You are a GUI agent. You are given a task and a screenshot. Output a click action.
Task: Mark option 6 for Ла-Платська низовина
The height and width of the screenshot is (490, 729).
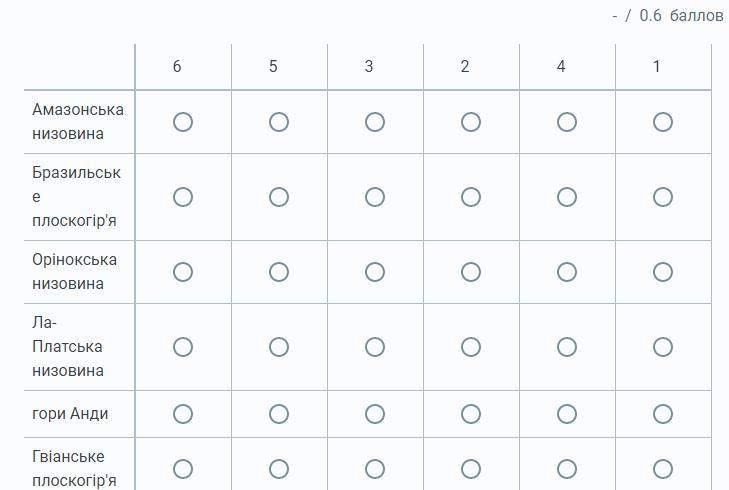tap(183, 347)
